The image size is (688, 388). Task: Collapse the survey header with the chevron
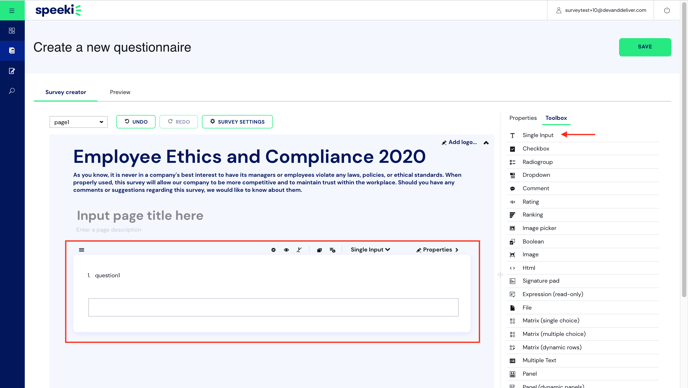(x=486, y=143)
